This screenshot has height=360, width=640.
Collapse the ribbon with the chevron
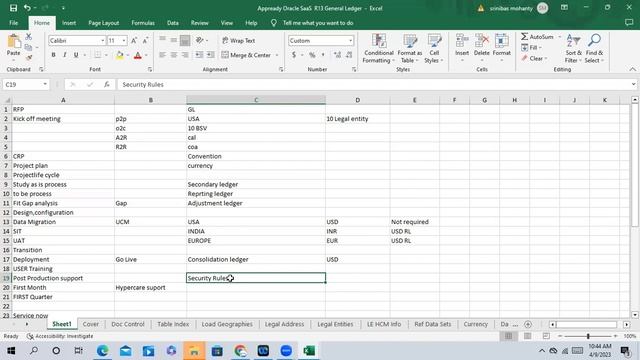[x=633, y=69]
